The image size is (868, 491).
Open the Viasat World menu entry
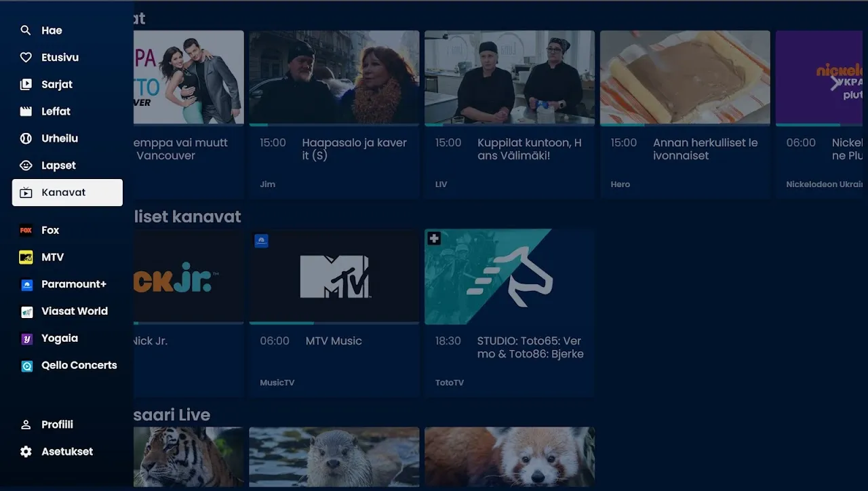tap(67, 311)
